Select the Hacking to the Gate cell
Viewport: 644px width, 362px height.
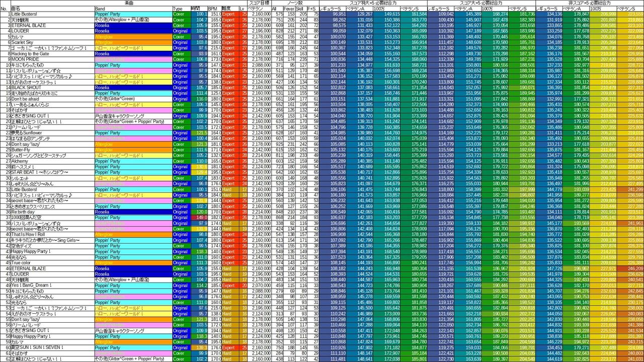tap(52, 53)
